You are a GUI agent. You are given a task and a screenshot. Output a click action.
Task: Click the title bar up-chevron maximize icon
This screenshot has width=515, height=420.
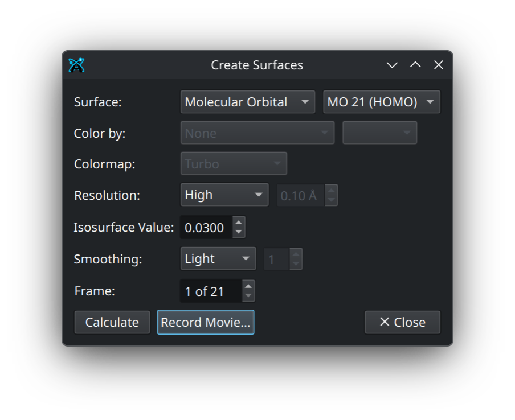pyautogui.click(x=415, y=65)
